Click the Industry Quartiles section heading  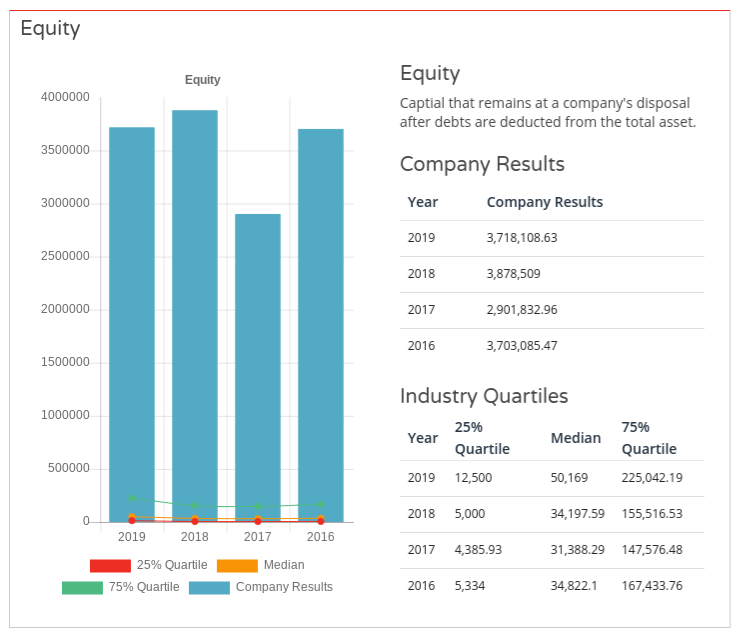pyautogui.click(x=484, y=396)
